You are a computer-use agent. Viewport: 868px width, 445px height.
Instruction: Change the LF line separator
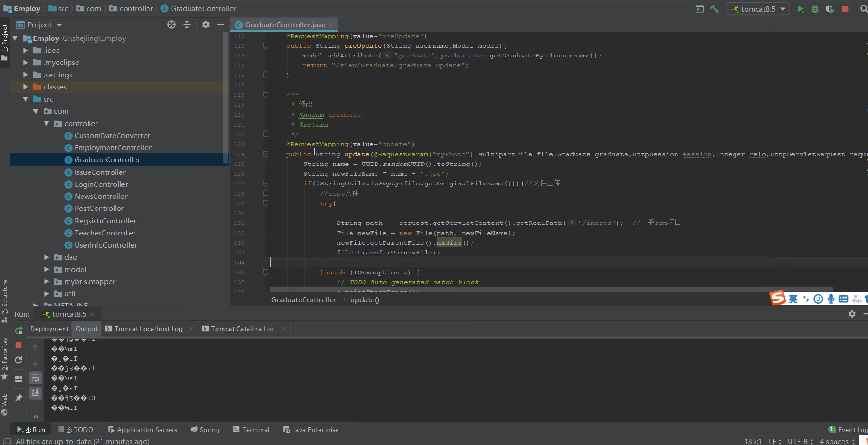[x=775, y=441]
